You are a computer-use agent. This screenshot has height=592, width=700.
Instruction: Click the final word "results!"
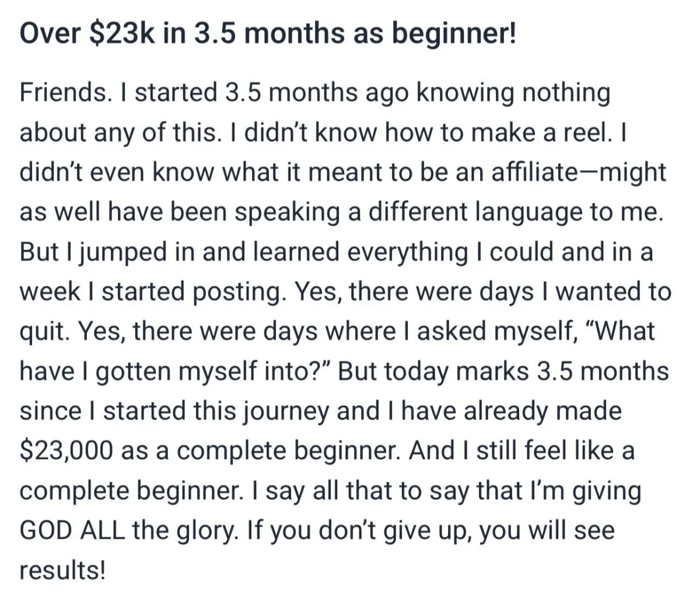62,570
